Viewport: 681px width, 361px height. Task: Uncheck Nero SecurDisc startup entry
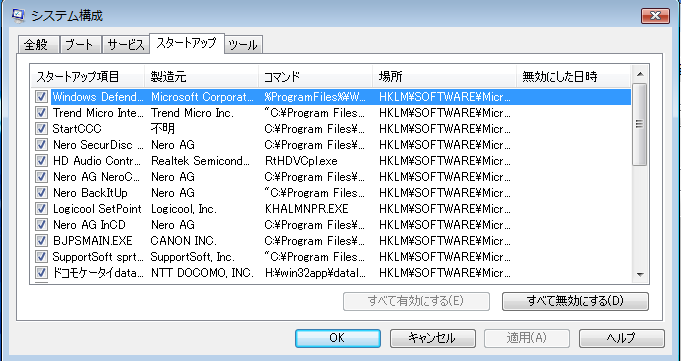click(x=41, y=145)
